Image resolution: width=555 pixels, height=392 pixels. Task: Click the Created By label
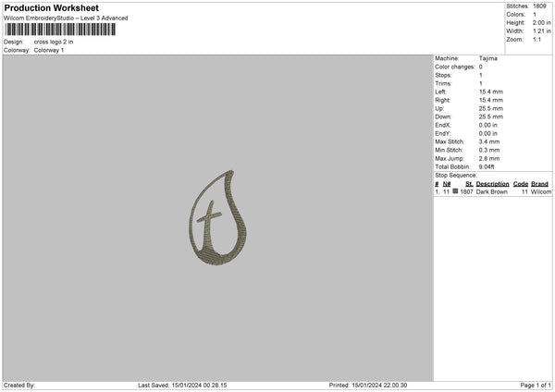click(19, 386)
